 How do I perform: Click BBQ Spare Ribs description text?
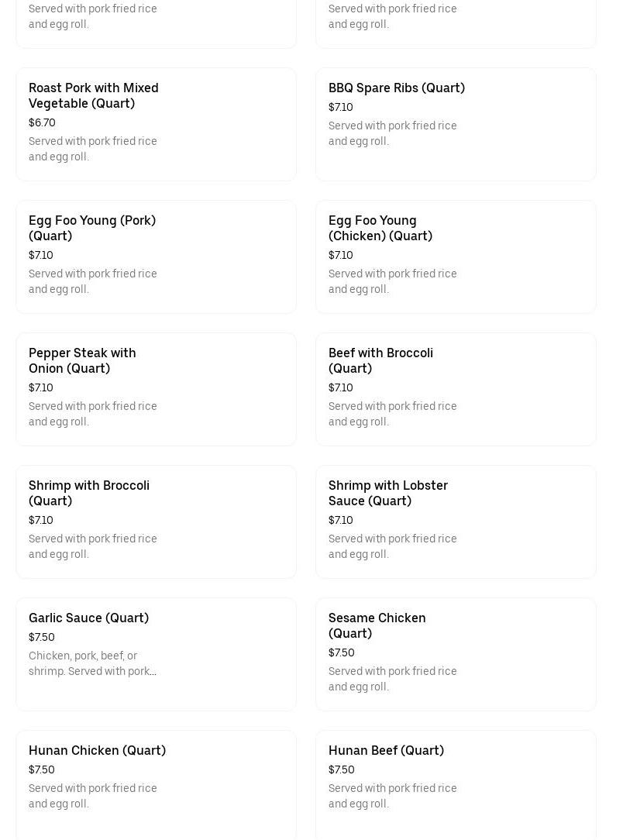click(392, 133)
